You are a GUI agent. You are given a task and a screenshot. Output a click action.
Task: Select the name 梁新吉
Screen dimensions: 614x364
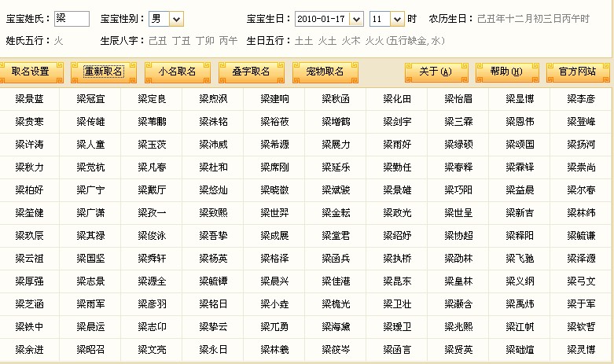point(520,213)
